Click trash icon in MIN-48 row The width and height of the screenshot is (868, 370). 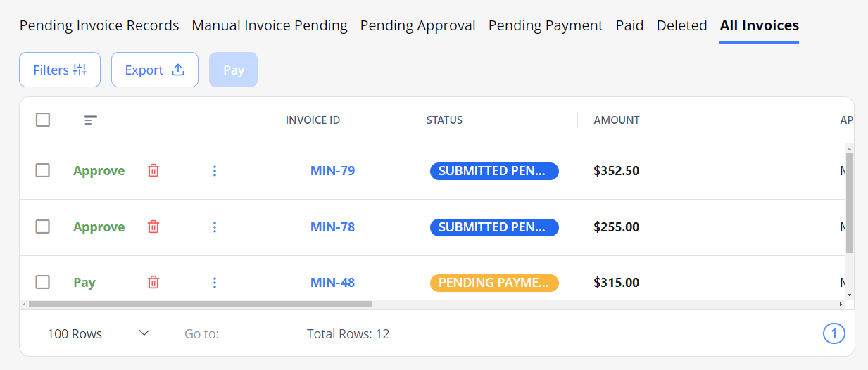pos(153,282)
